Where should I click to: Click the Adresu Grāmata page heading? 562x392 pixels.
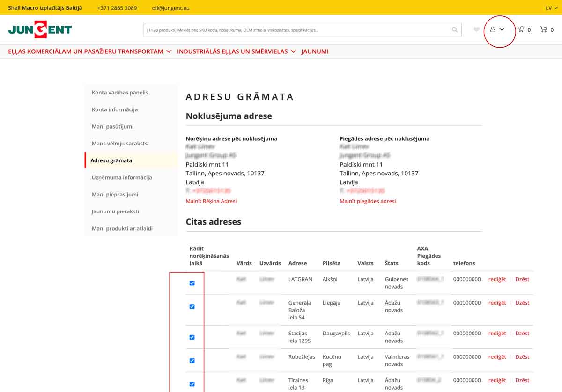[x=240, y=97]
